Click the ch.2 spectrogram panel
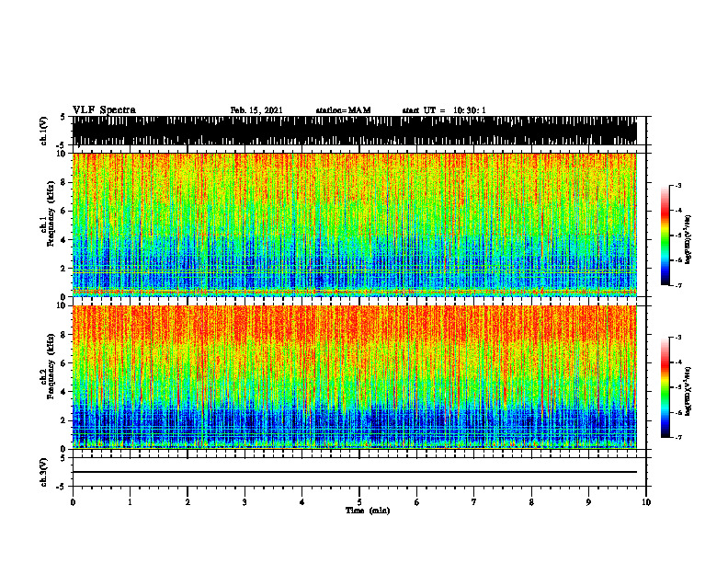728x563 pixels. [x=354, y=377]
